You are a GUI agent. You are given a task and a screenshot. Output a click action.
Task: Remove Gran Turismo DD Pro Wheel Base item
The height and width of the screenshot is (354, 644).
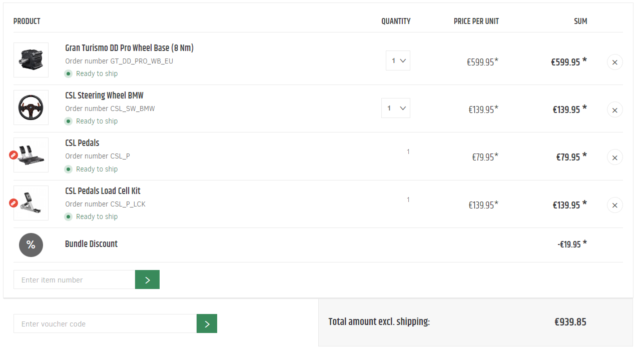(x=614, y=62)
